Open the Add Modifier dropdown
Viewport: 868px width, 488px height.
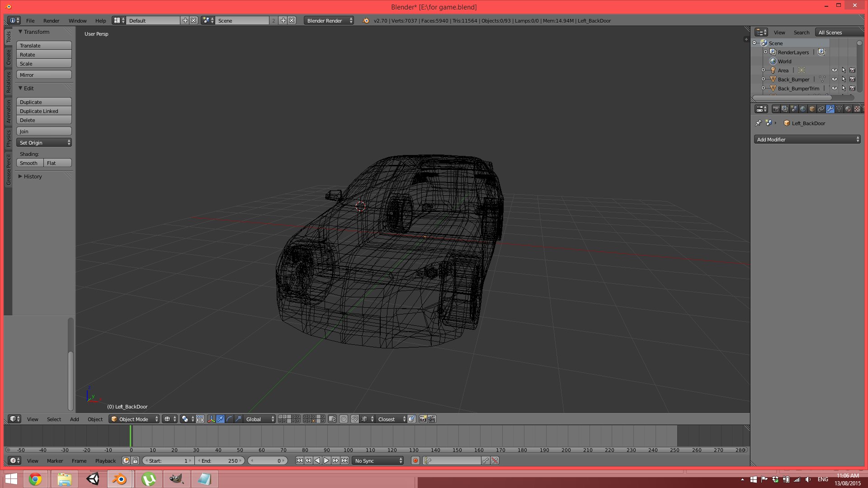tap(807, 140)
